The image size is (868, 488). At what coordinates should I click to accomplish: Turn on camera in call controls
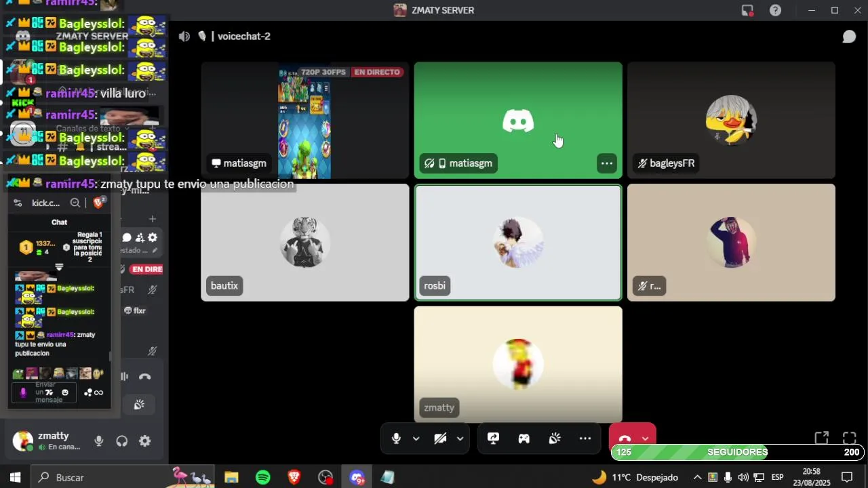click(x=440, y=439)
